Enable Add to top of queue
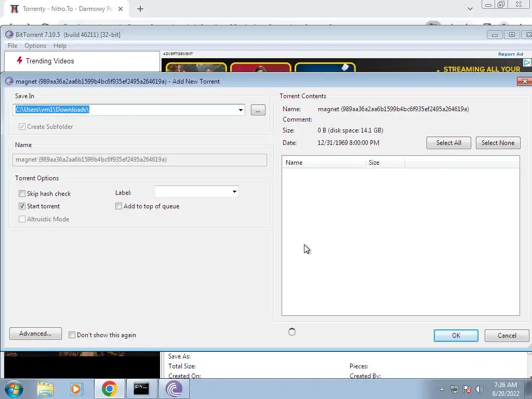Image resolution: width=532 pixels, height=399 pixels. (x=118, y=206)
